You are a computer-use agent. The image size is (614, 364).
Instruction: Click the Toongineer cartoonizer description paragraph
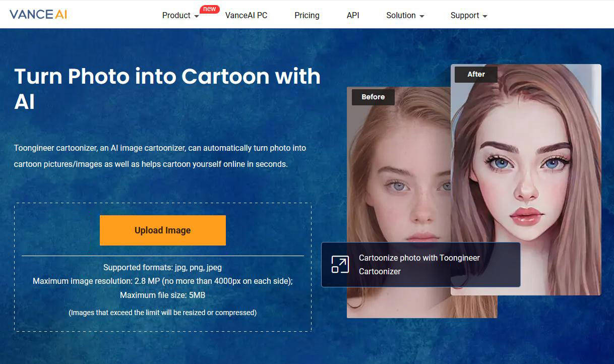click(x=160, y=156)
